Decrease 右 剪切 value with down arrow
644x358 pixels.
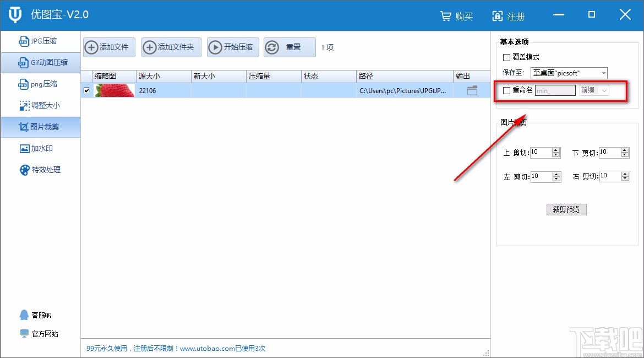625,178
